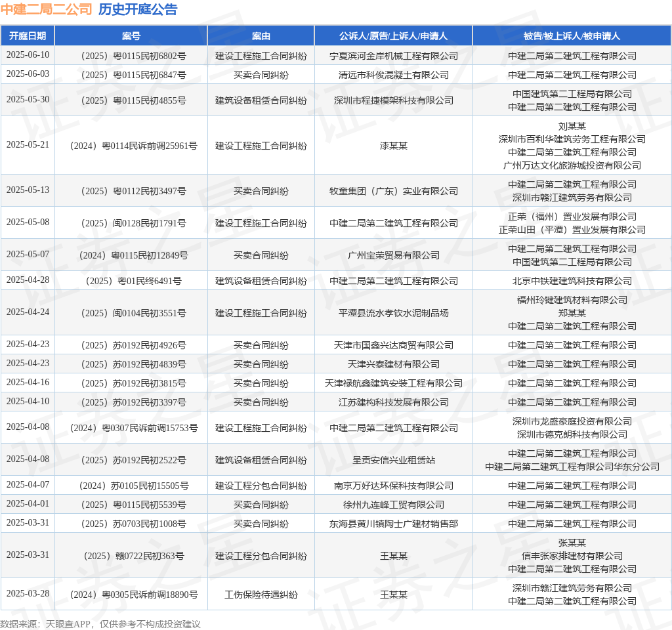
Task: Select case number 闽0128民初1791号
Action: pyautogui.click(x=134, y=223)
